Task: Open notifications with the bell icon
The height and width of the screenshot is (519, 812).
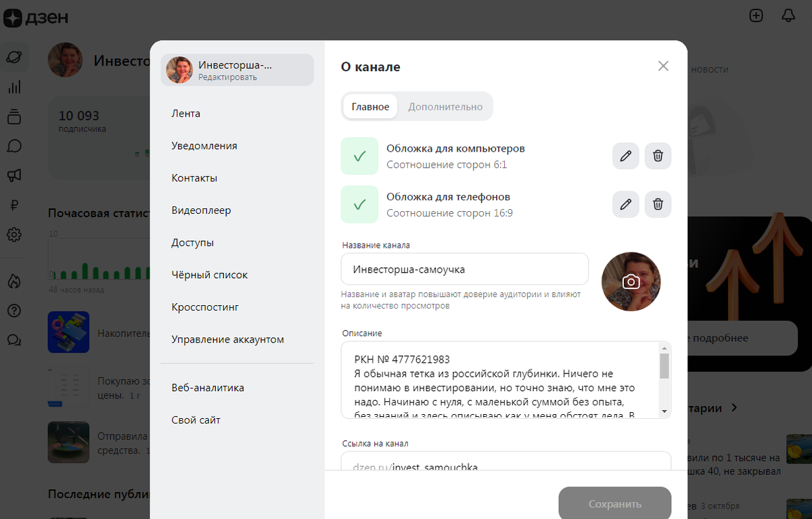Action: click(x=788, y=15)
